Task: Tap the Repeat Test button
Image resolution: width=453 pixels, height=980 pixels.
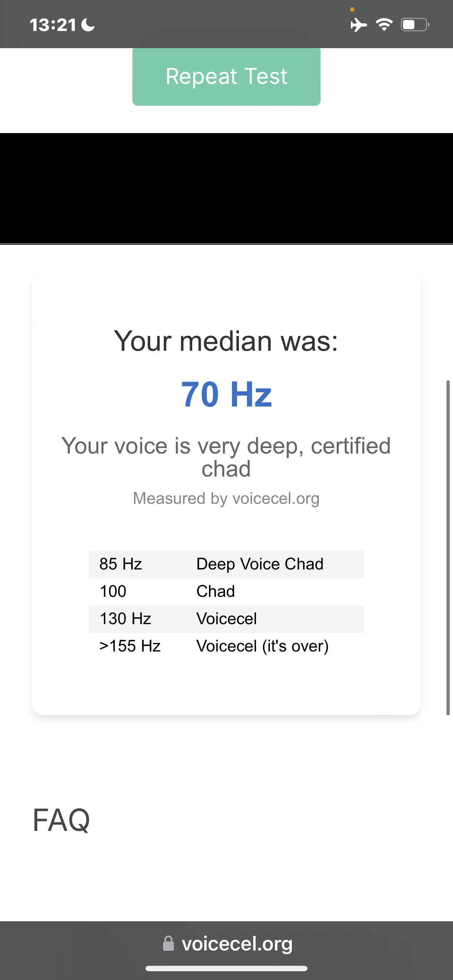Action: (226, 77)
